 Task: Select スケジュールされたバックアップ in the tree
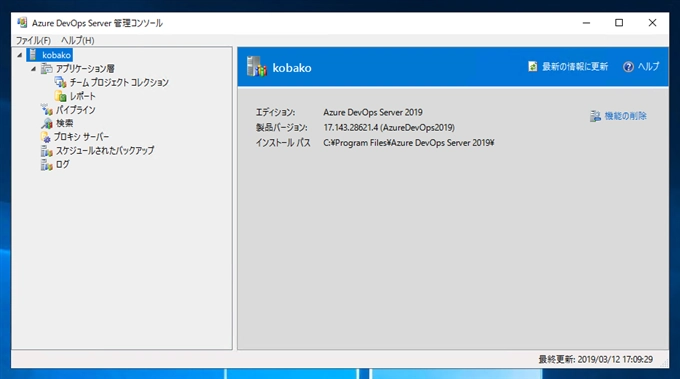coord(105,150)
